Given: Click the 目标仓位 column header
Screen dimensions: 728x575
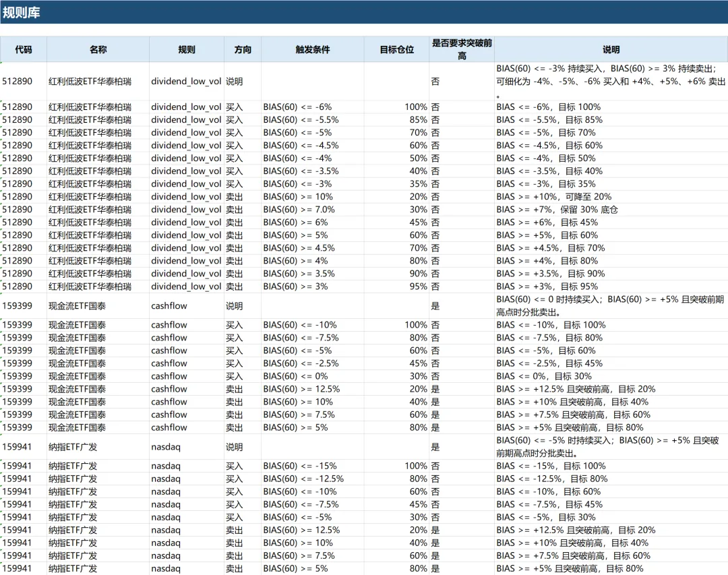Looking at the screenshot, I should 396,49.
